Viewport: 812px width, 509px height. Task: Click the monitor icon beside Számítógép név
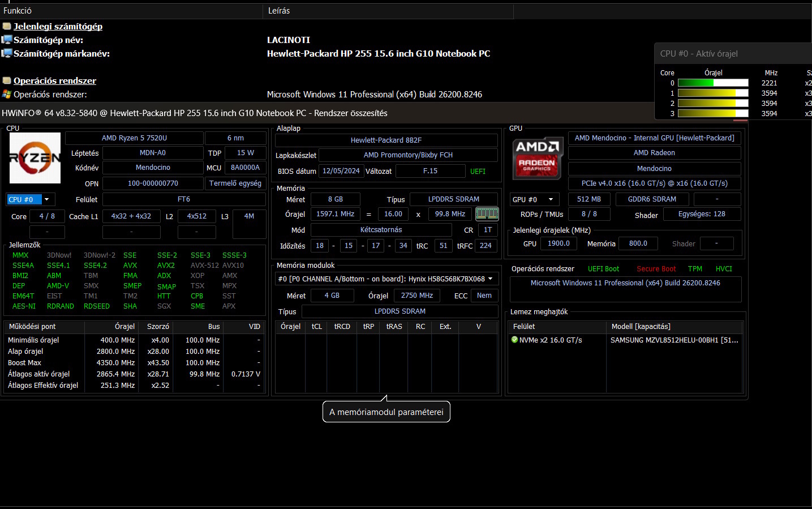(x=7, y=40)
